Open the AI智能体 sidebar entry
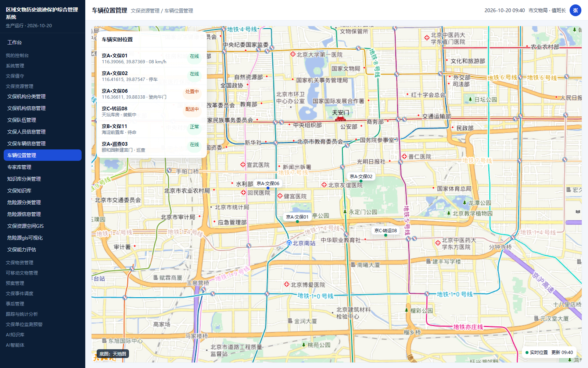The height and width of the screenshot is (368, 588). 15,345
